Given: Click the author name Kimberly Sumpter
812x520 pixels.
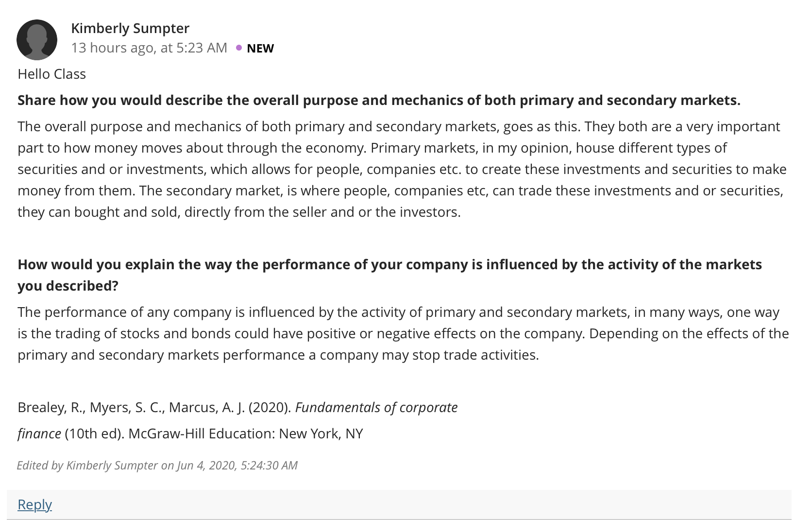Looking at the screenshot, I should point(130,28).
